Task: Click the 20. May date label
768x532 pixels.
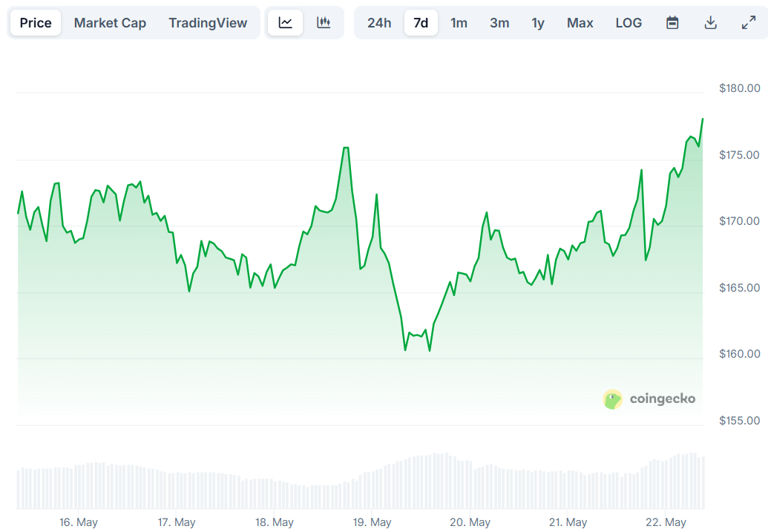Action: tap(470, 522)
